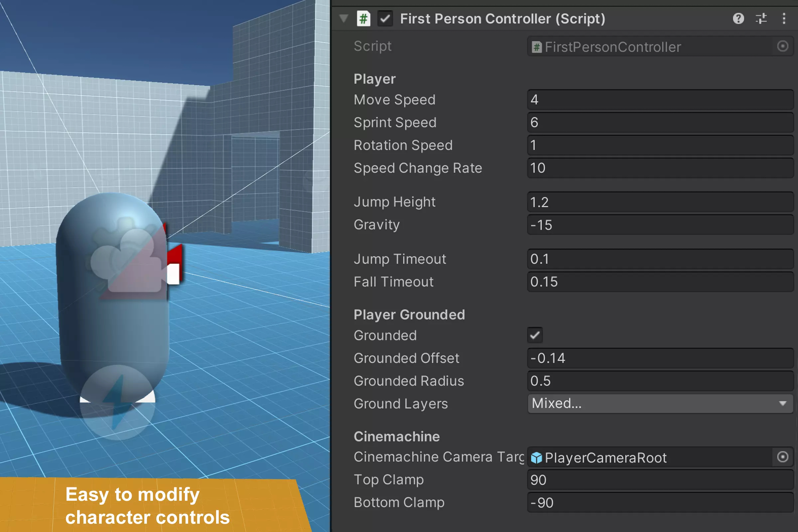Collapse the First Person Controller component
798x532 pixels.
click(x=344, y=18)
